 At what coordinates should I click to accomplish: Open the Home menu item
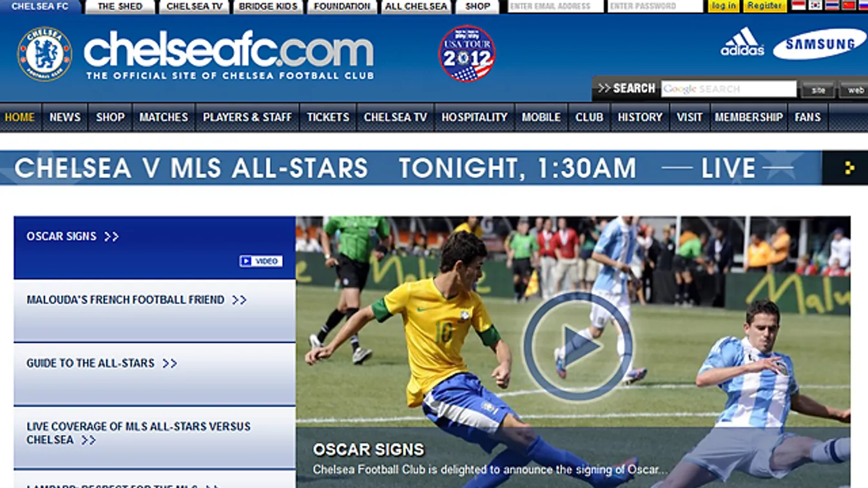pyautogui.click(x=20, y=117)
